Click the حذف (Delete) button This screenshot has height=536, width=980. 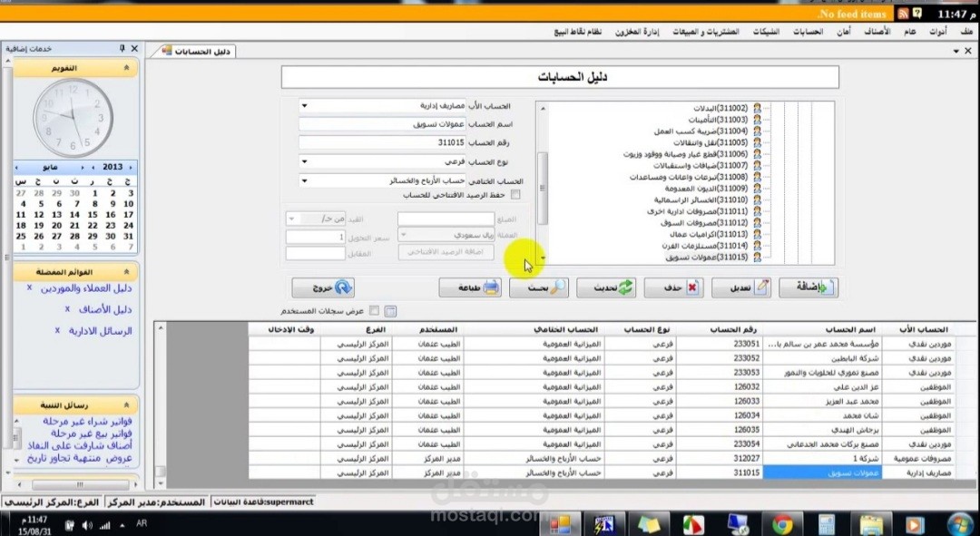point(673,287)
